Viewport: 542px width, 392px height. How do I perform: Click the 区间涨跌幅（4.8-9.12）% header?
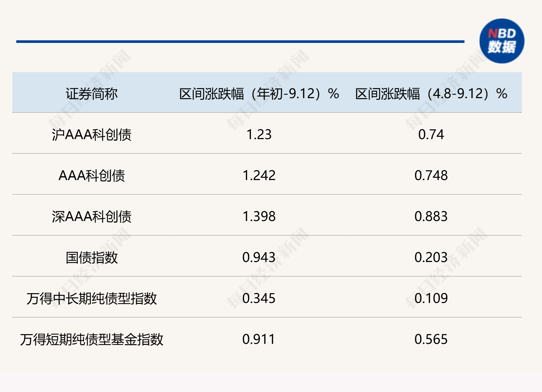tap(431, 94)
